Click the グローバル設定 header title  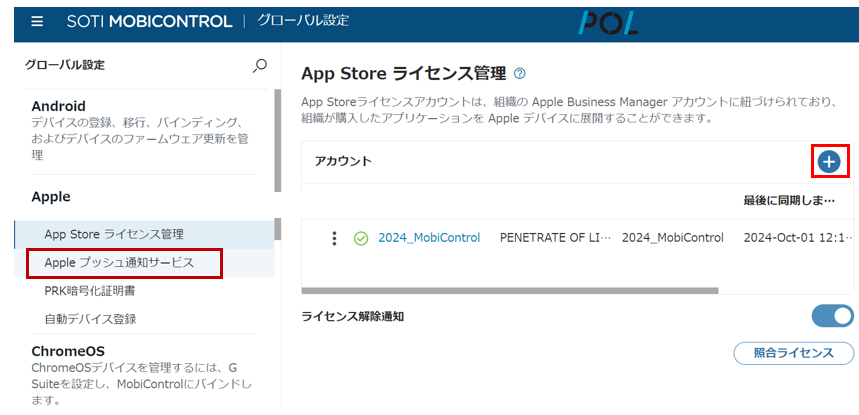tap(303, 21)
